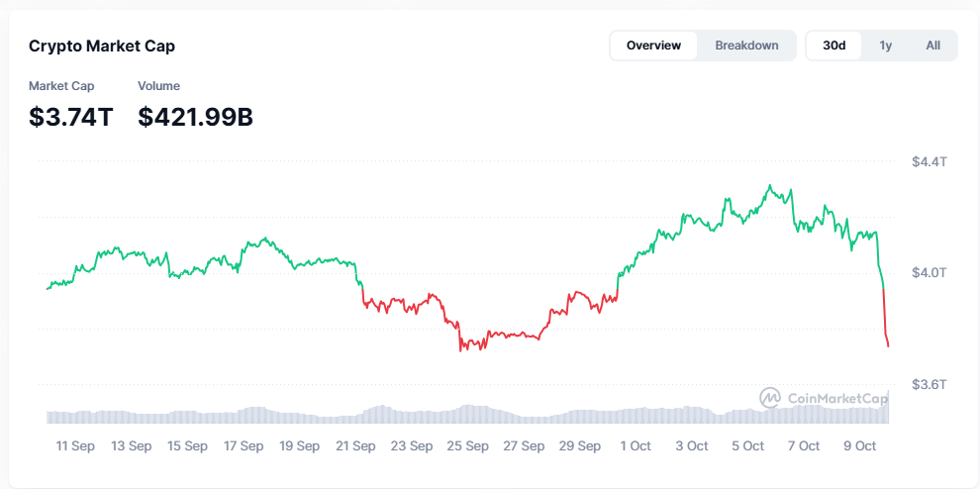Click the Crypto Market Cap title
The width and height of the screenshot is (980, 489).
point(102,47)
